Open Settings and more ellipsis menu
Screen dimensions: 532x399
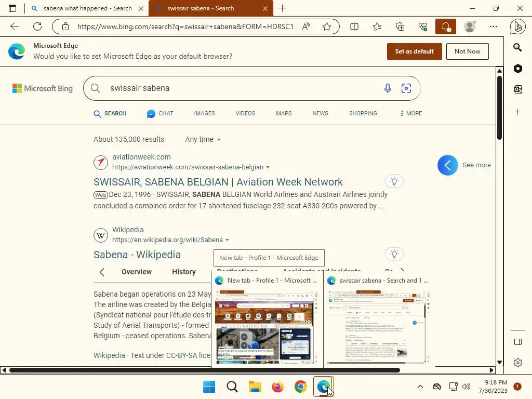(494, 26)
